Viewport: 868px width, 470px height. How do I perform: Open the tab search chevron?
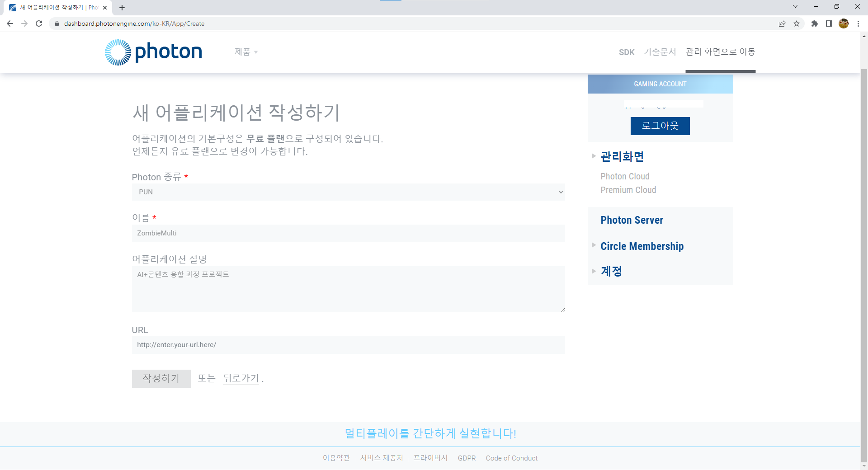click(795, 6)
